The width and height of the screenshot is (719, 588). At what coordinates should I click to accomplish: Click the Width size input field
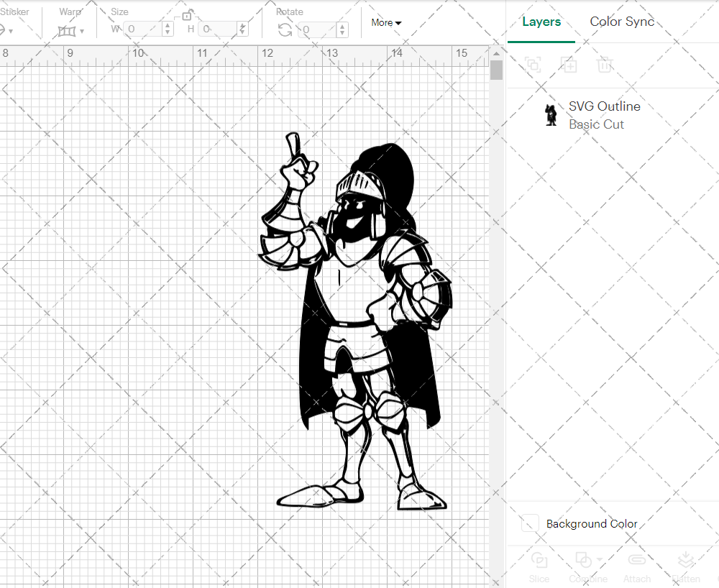click(143, 29)
